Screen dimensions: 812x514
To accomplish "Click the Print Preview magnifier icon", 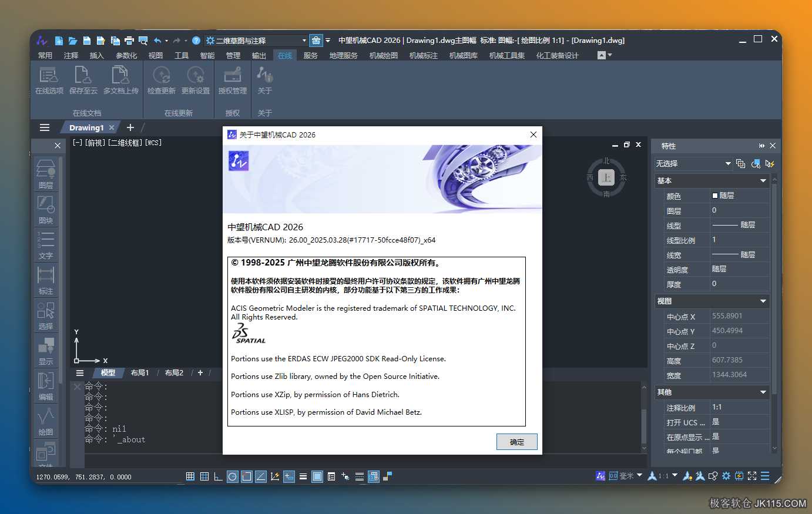I will [143, 41].
